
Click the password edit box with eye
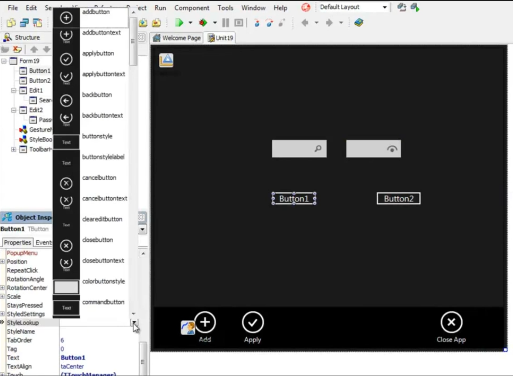click(373, 149)
